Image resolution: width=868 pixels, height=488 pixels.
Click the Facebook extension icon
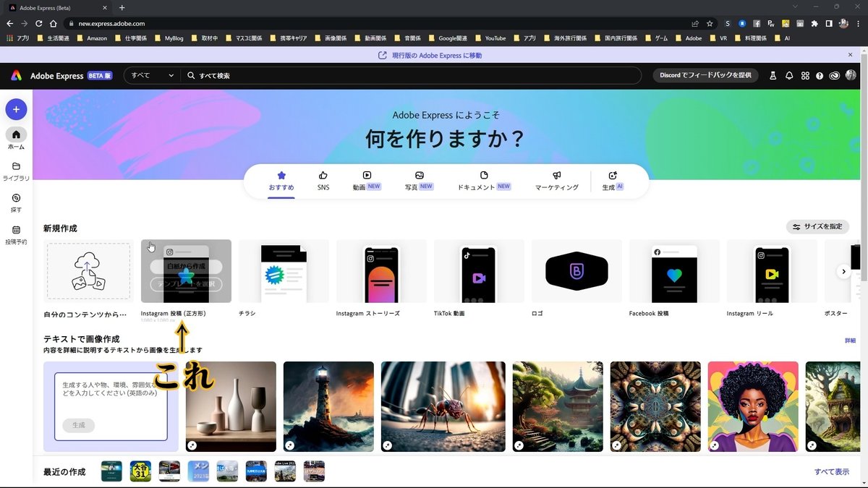click(757, 23)
